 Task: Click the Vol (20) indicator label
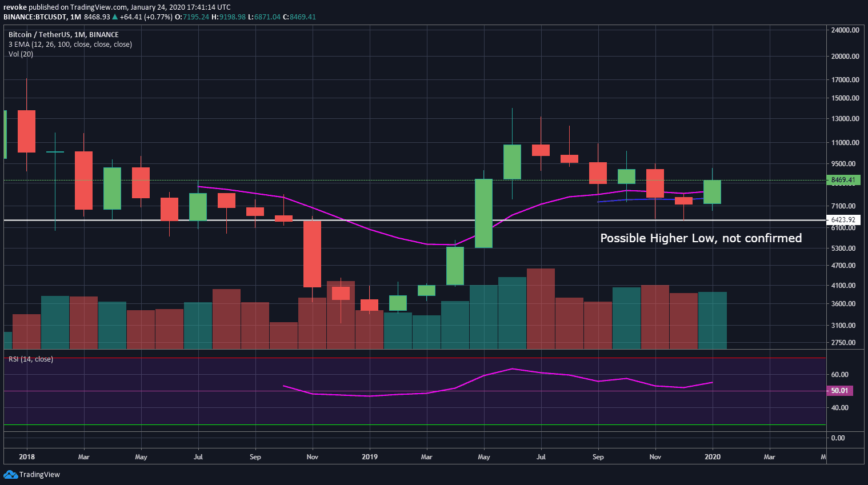coord(21,54)
